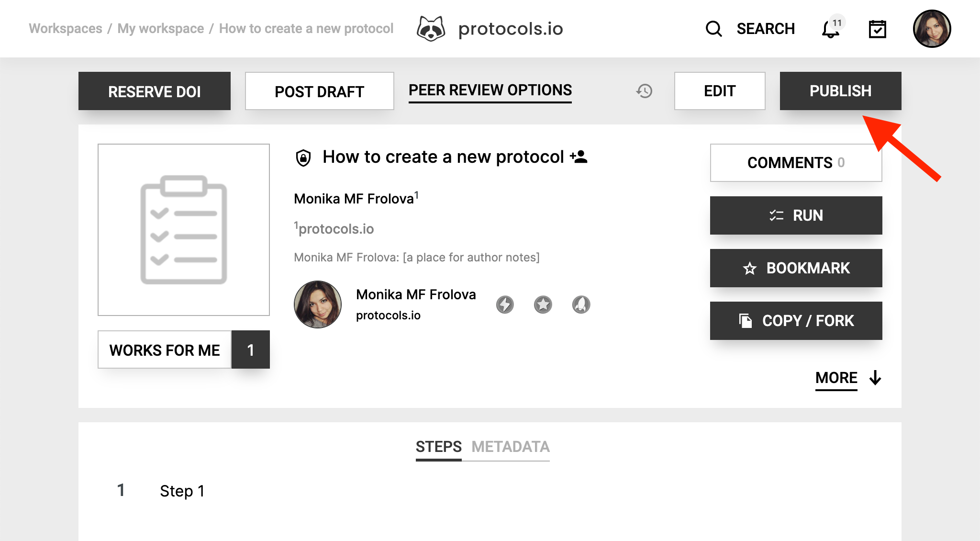Open the clipboard tasks icon in the header
This screenshot has height=541, width=980.
[x=878, y=30]
